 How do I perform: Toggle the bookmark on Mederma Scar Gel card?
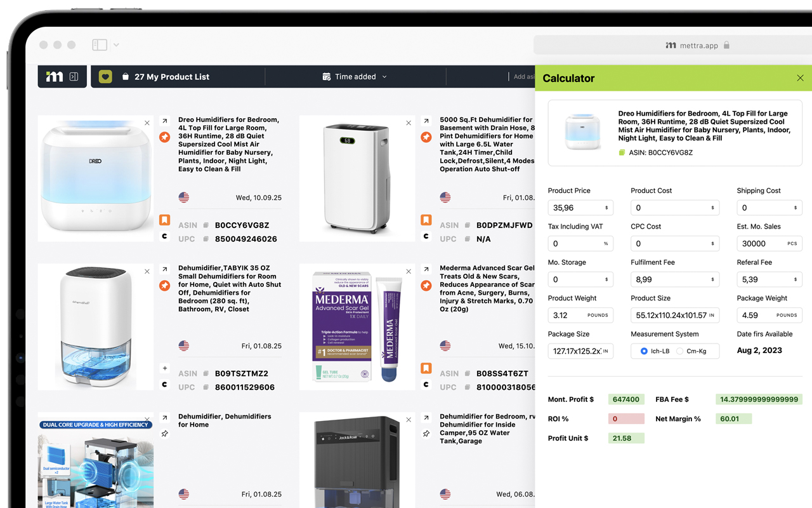point(426,368)
